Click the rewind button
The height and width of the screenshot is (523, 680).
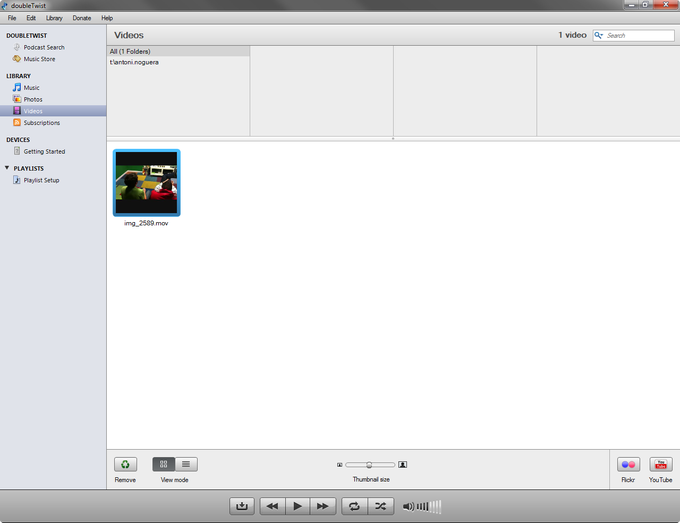tap(272, 506)
